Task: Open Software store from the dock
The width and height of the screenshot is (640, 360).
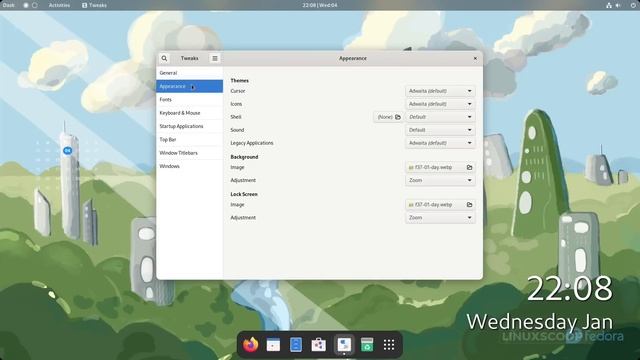Action: [319, 345]
